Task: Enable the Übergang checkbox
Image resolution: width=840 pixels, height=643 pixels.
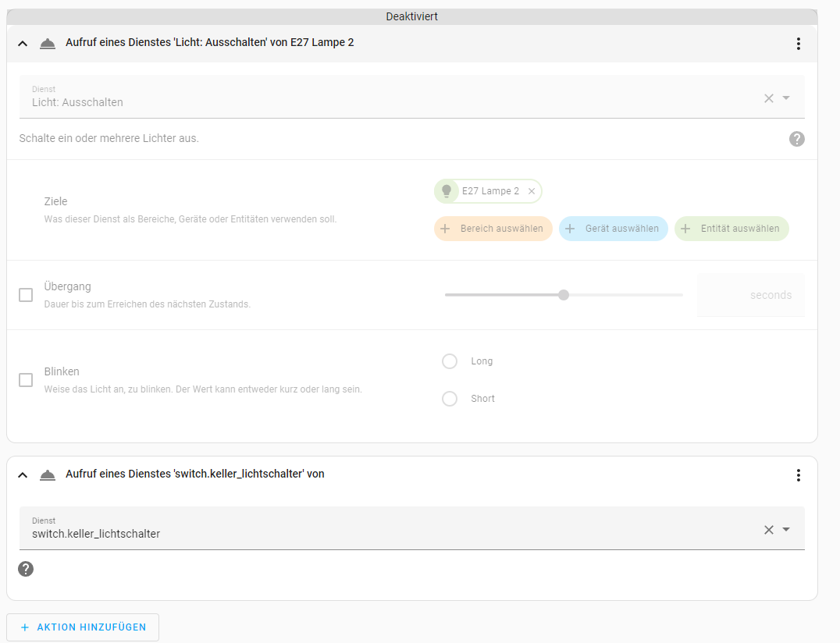Action: (x=26, y=295)
